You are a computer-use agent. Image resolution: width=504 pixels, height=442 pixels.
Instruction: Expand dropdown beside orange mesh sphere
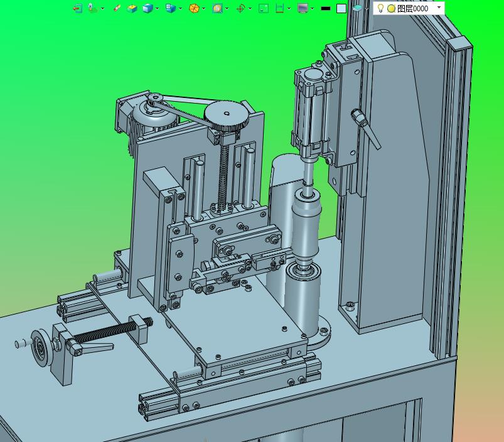tap(203, 9)
